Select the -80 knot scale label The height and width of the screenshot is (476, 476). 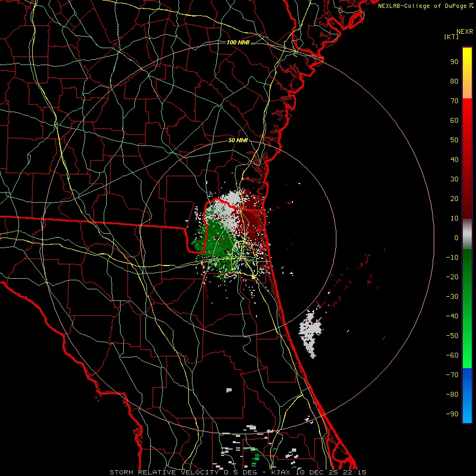(452, 395)
